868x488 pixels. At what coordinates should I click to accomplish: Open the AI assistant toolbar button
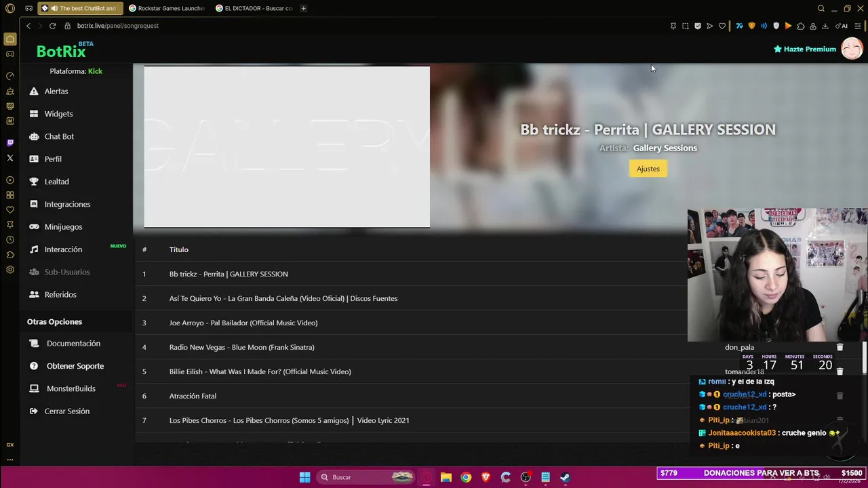coord(842,26)
